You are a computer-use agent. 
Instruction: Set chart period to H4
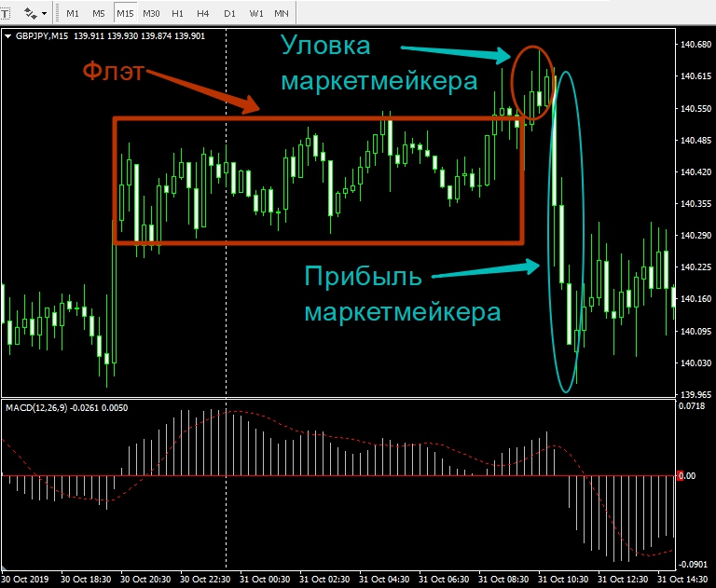point(203,13)
